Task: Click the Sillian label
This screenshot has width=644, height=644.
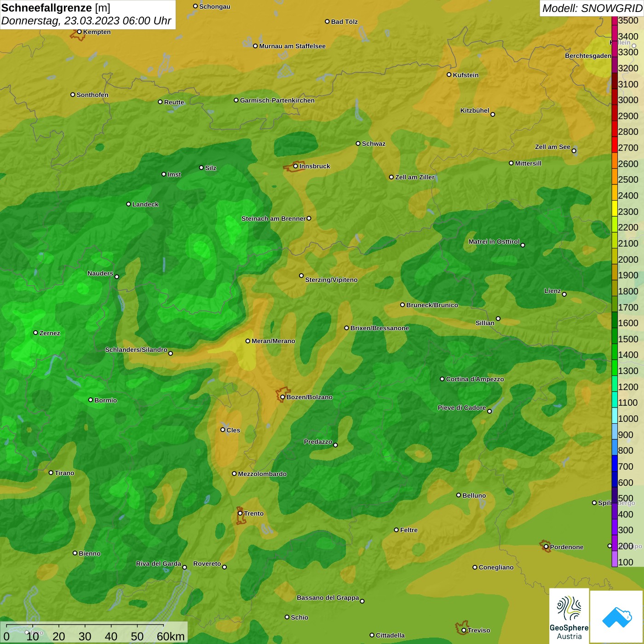Action: pos(485,323)
